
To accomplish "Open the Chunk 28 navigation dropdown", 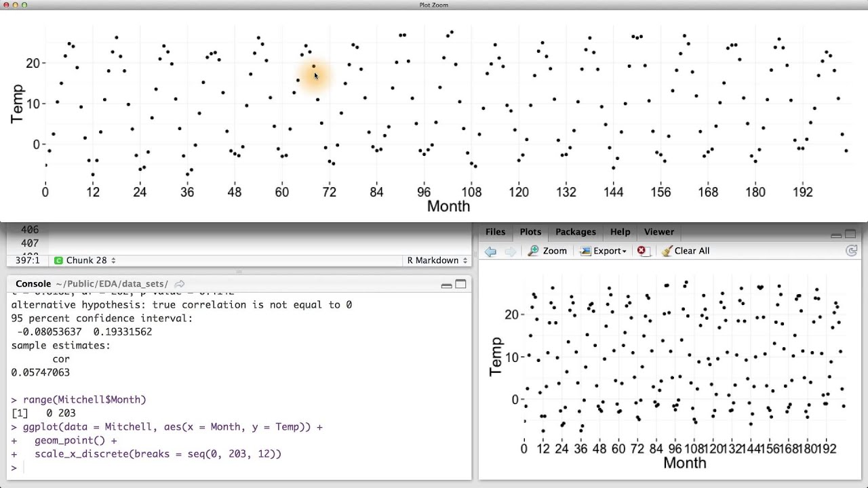I will [x=85, y=260].
